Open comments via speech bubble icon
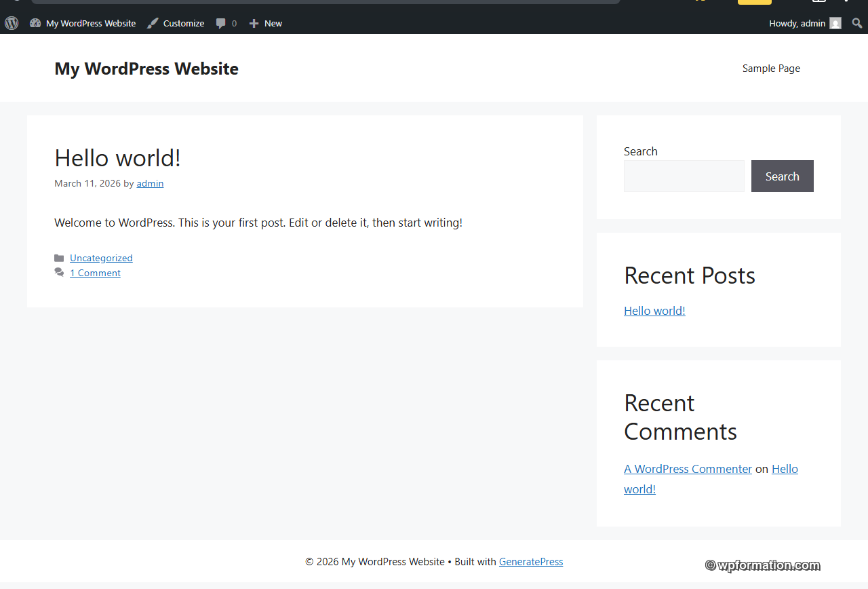 pyautogui.click(x=221, y=23)
